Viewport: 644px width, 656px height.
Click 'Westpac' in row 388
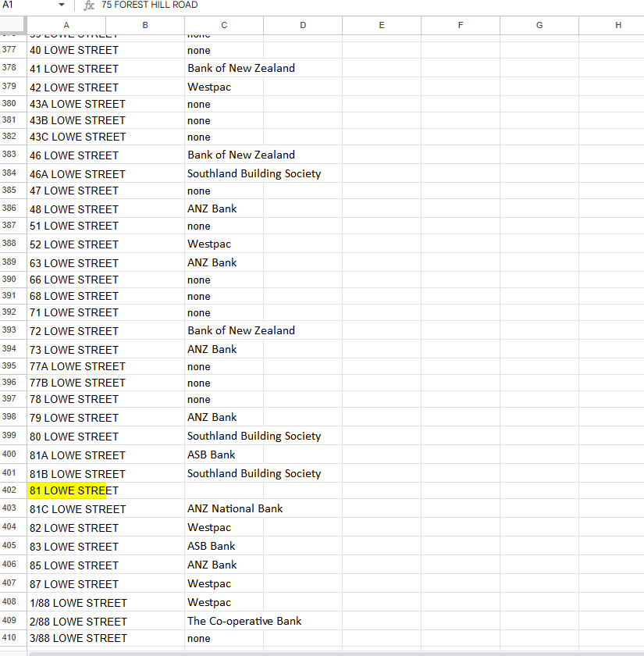(x=209, y=244)
